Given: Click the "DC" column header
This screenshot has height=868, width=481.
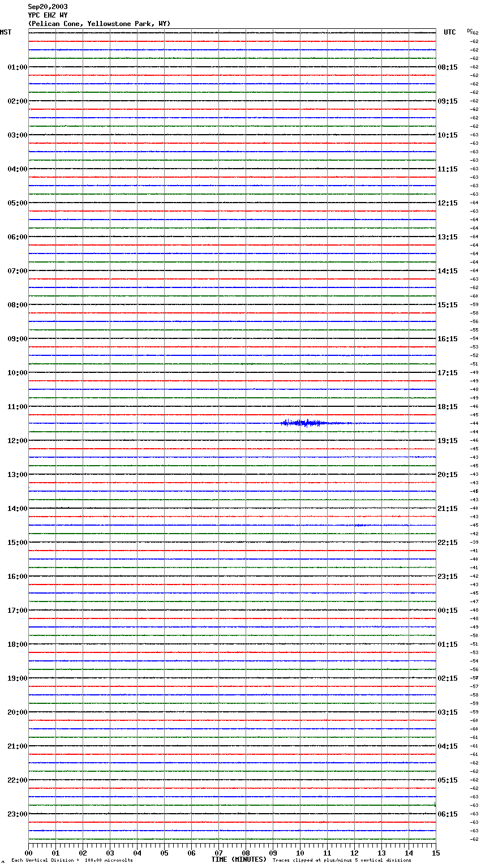Looking at the screenshot, I should click(469, 31).
